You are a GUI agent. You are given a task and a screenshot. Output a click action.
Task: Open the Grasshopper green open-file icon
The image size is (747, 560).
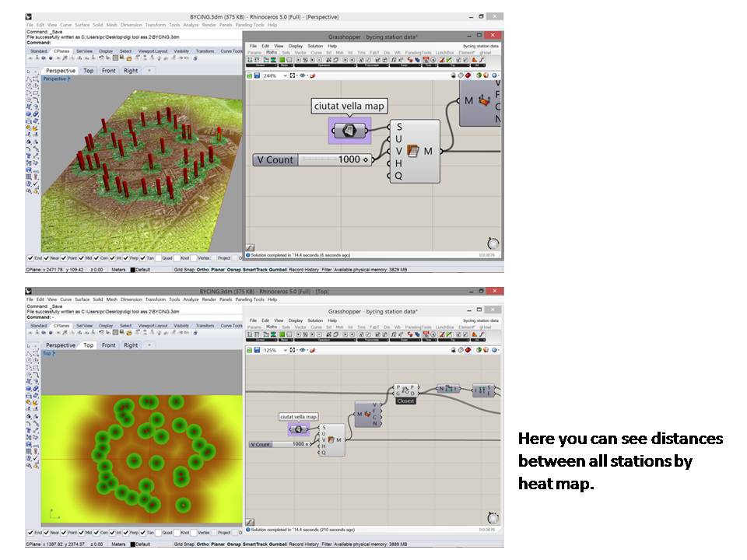[x=250, y=75]
